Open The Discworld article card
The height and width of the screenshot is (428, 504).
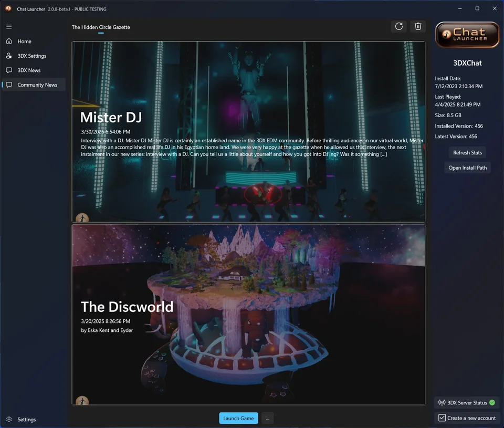click(x=248, y=315)
